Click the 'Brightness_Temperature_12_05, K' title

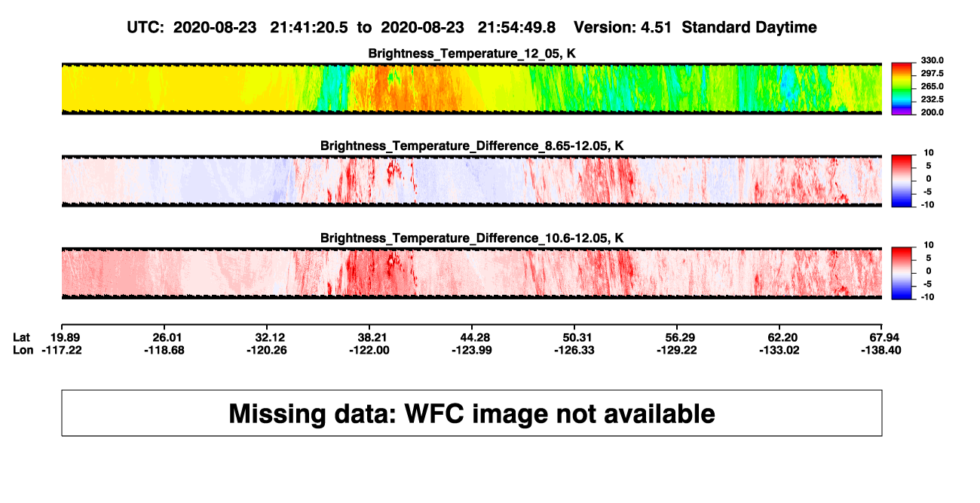coord(472,54)
